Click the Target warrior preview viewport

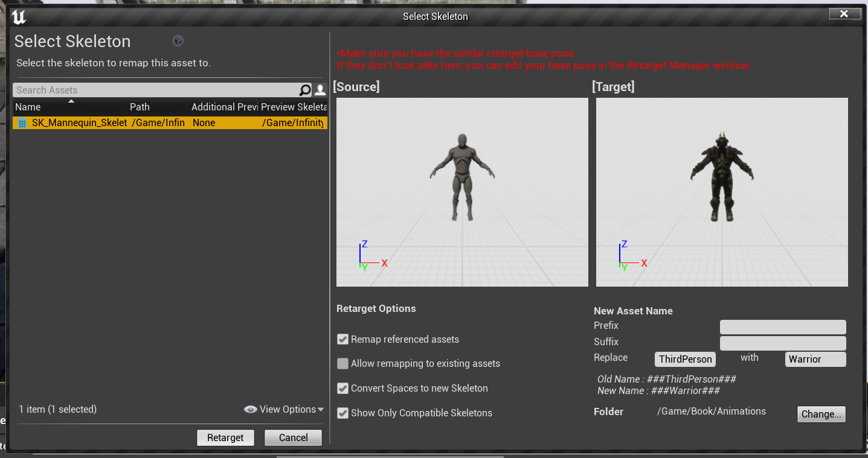pyautogui.click(x=722, y=192)
